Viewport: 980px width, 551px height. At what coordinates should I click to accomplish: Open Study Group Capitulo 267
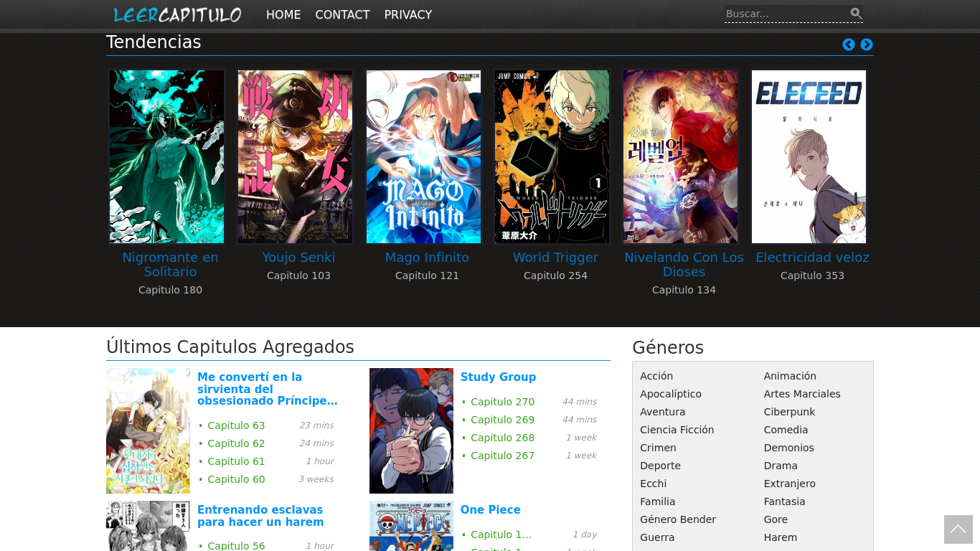point(502,456)
